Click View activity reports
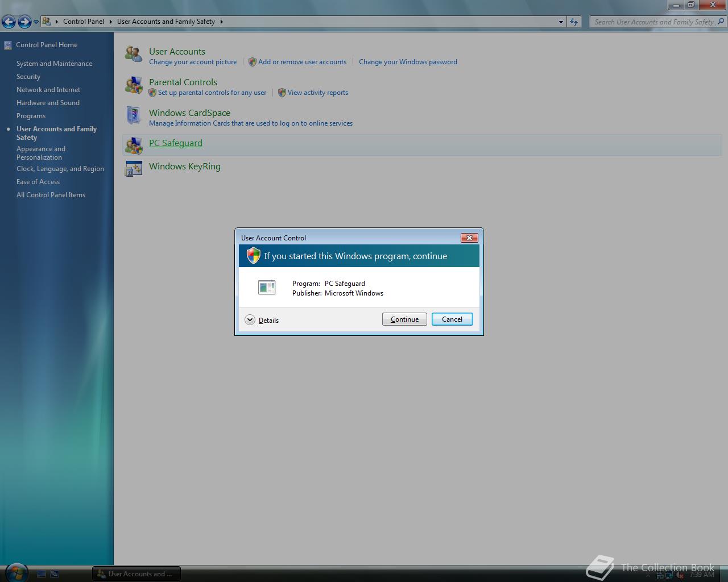The width and height of the screenshot is (728, 582). (x=318, y=93)
